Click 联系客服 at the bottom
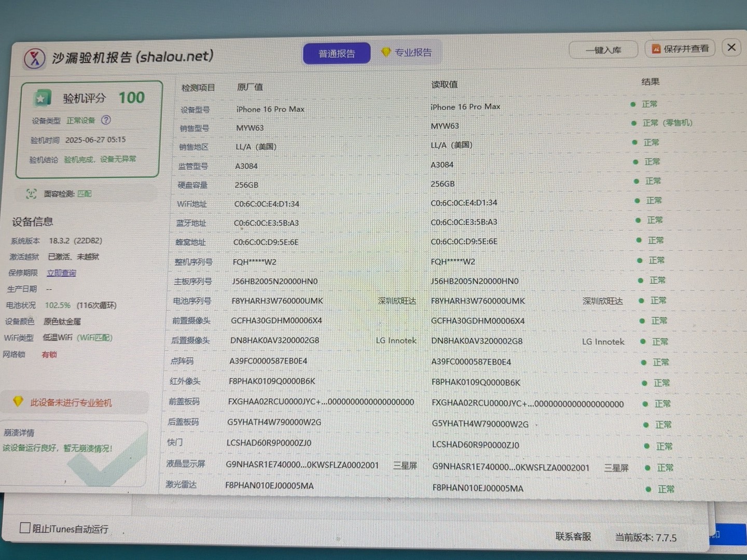The width and height of the screenshot is (747, 560). click(x=573, y=537)
